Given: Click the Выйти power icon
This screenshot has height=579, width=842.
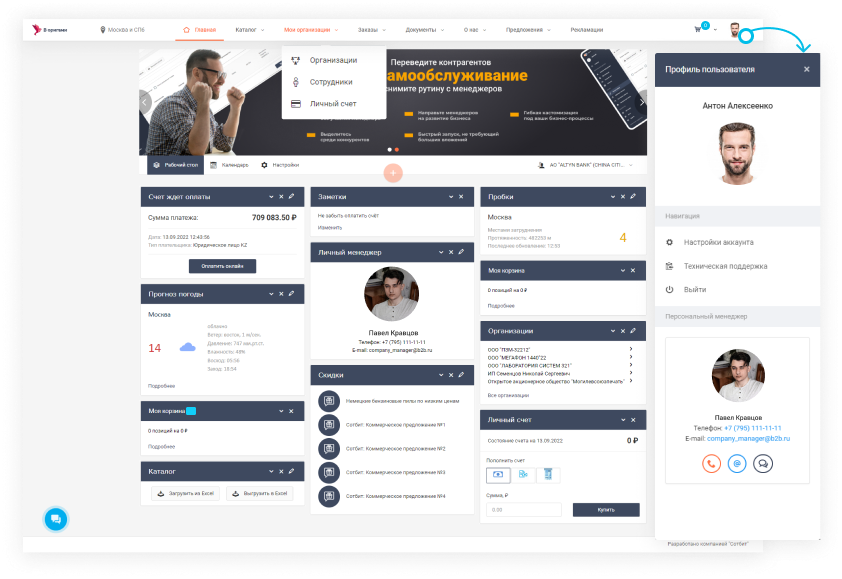Looking at the screenshot, I should (x=670, y=289).
